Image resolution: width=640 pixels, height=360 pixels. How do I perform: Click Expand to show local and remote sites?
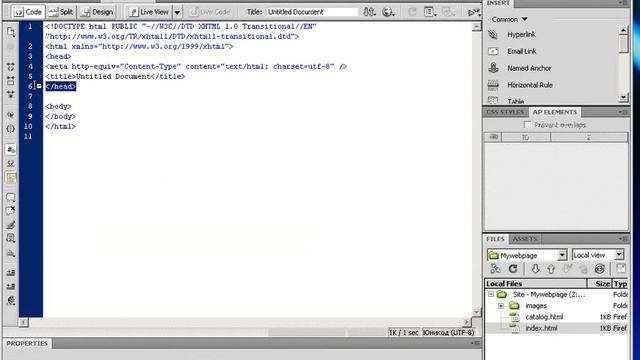coord(621,269)
